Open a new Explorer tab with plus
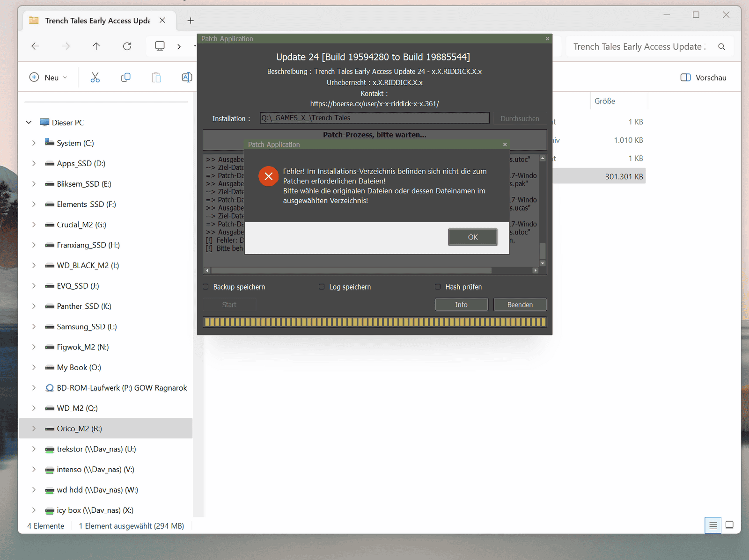This screenshot has width=749, height=560. tap(191, 21)
